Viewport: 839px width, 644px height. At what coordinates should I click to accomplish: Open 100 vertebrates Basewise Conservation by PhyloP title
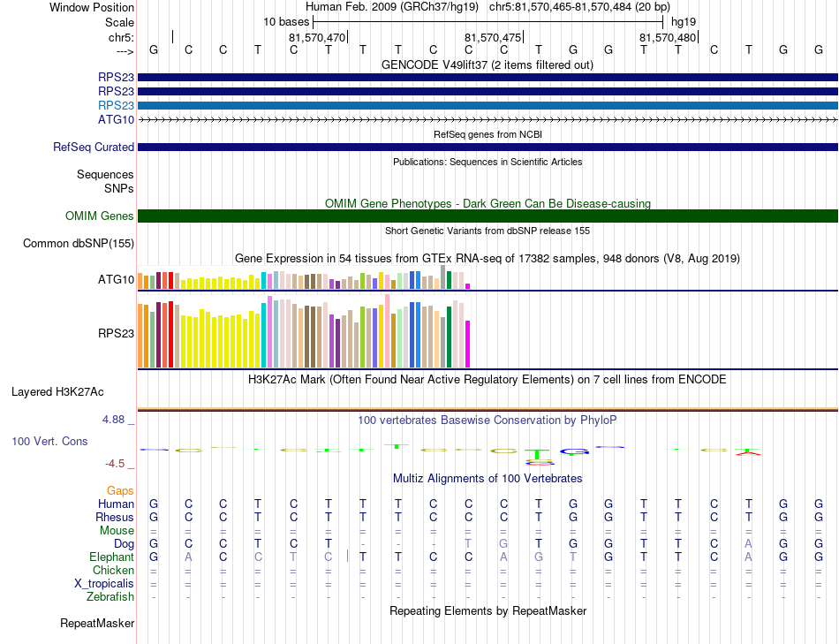pyautogui.click(x=488, y=420)
